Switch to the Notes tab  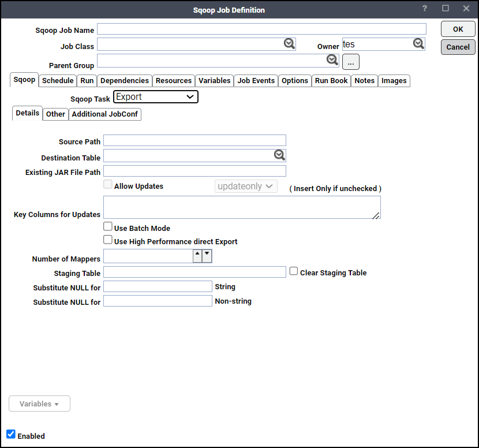coord(364,81)
